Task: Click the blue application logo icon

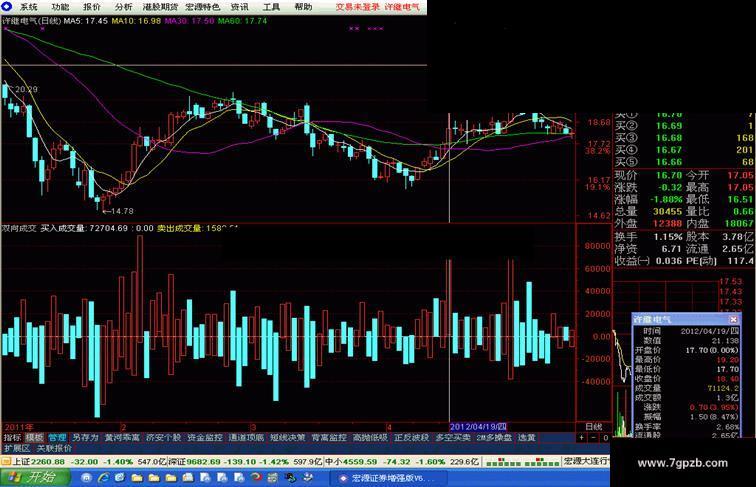Action: click(7, 6)
